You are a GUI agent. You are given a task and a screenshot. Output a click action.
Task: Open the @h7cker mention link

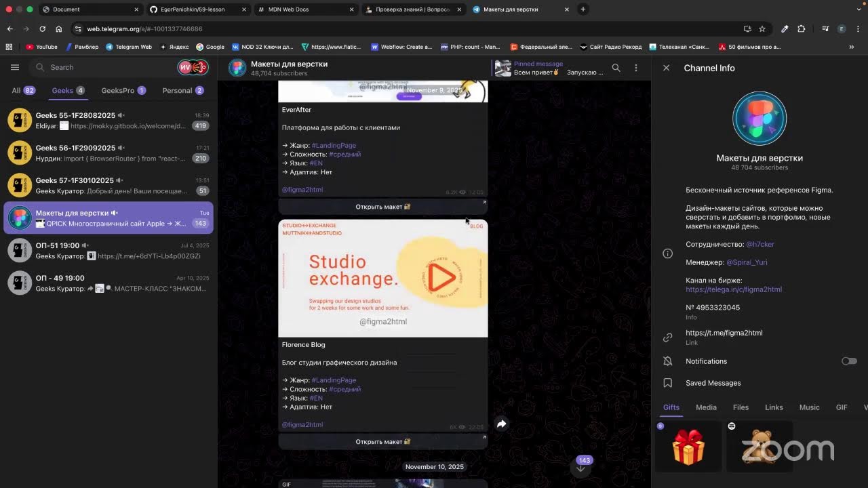click(760, 244)
